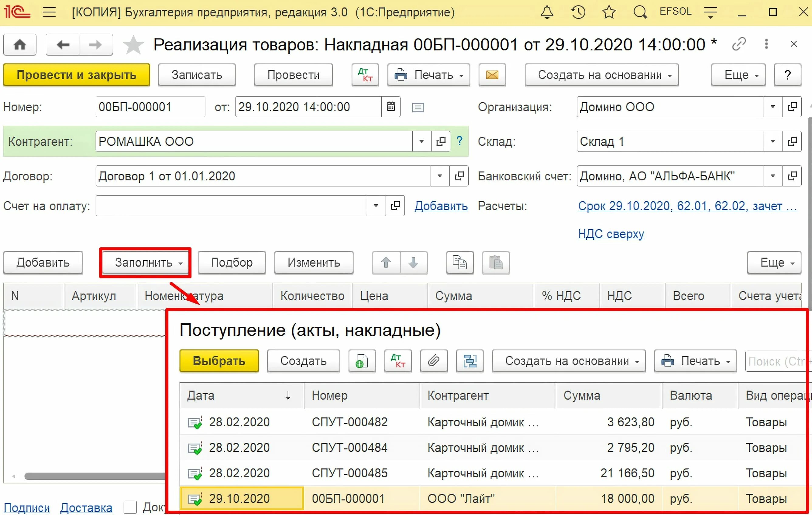
Task: Open Доставка link
Action: (86, 508)
